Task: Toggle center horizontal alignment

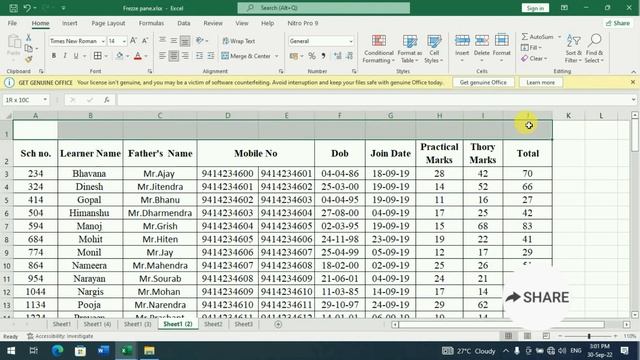Action: point(174,56)
